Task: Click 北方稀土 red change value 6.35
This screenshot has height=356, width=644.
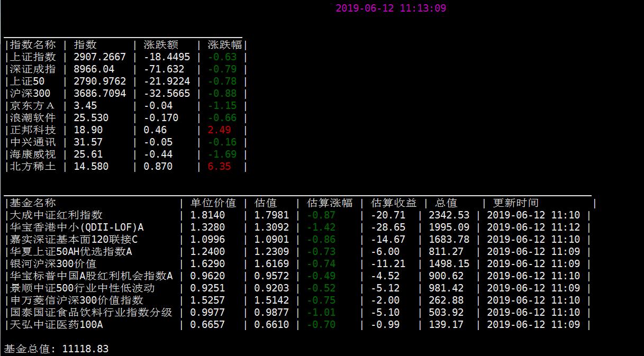Action: [219, 167]
